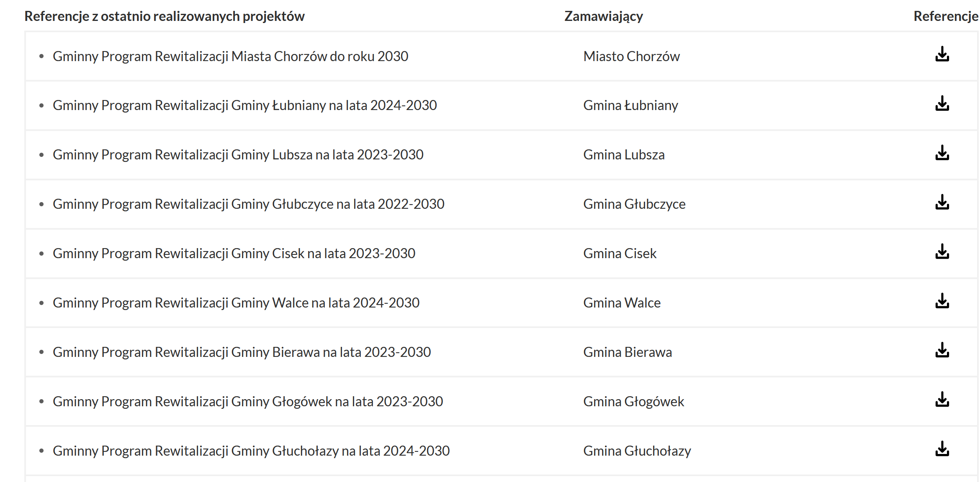The image size is (980, 482).
Task: Click the Lubsza 2023-2030 program entry
Action: pyautogui.click(x=238, y=155)
